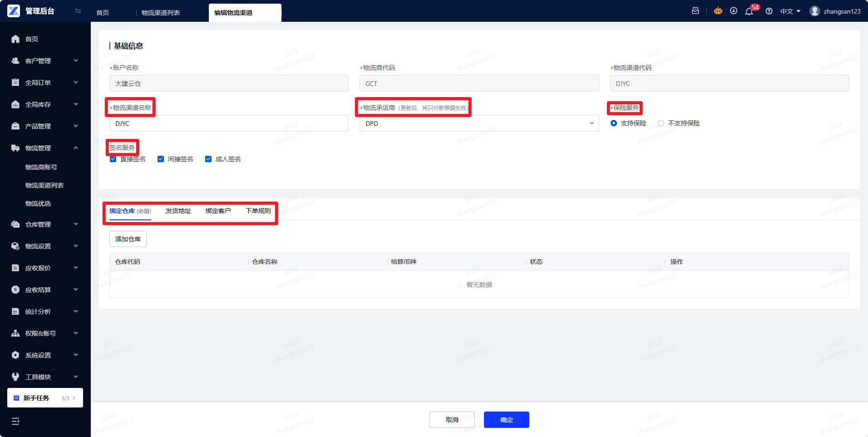This screenshot has height=437, width=868.
Task: Click the 应收结算 sidebar icon
Action: (15, 290)
